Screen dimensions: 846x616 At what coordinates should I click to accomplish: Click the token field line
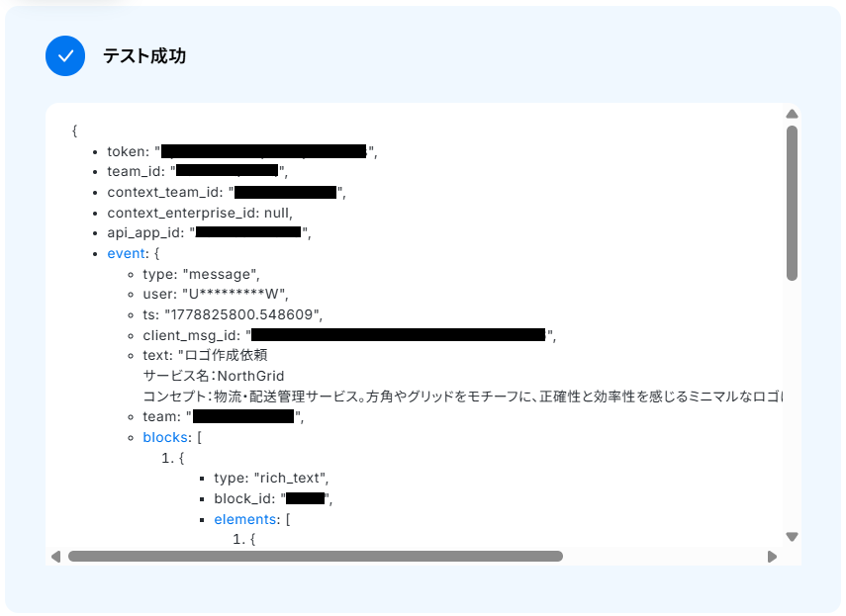click(242, 151)
